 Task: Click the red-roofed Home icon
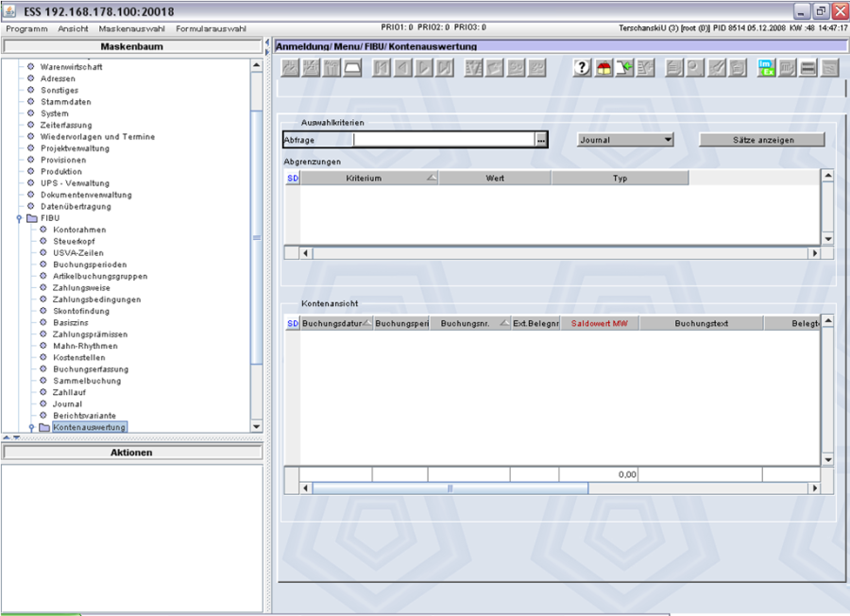(x=603, y=68)
